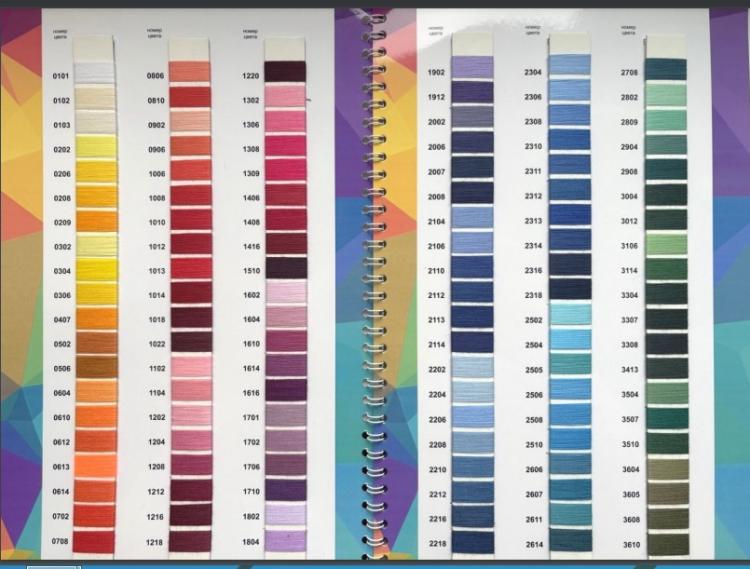Click the light turquoise swatch 2502
The image size is (750, 569).
(570, 315)
